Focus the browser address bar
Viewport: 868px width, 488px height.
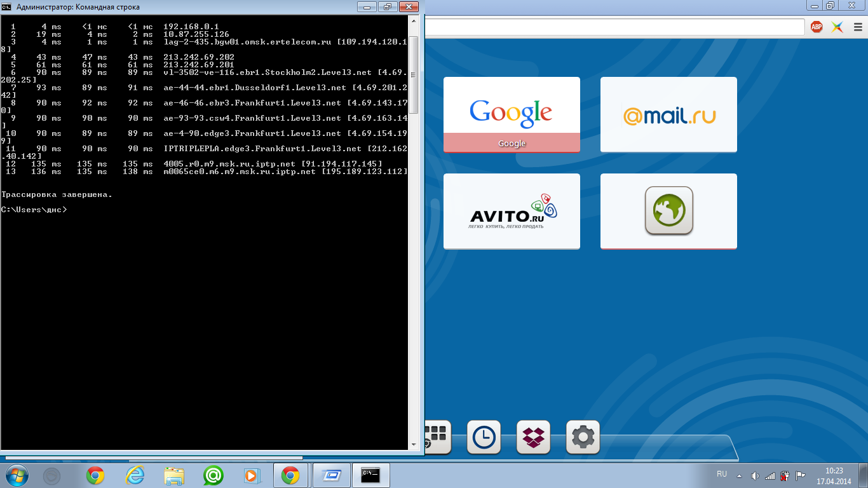pyautogui.click(x=614, y=27)
